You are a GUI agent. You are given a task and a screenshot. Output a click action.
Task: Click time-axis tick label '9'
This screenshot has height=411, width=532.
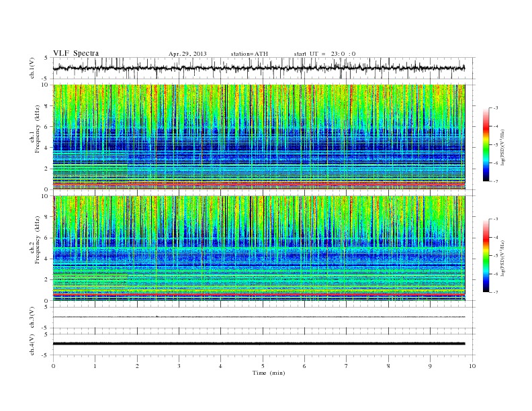(x=430, y=366)
